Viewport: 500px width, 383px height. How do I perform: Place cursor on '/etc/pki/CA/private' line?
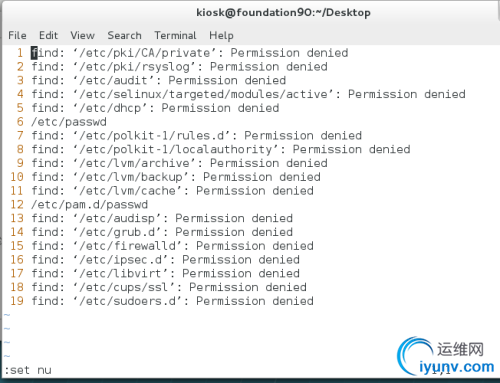point(190,53)
